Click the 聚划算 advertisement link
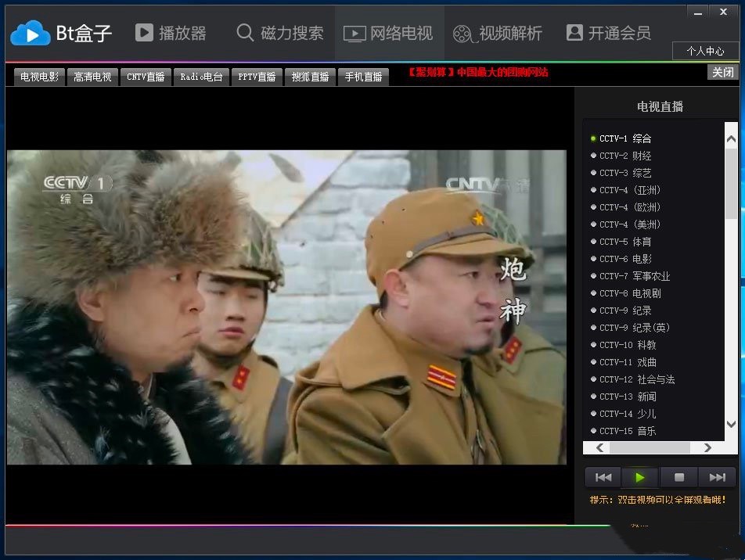Viewport: 745px width, 560px height. [477, 73]
